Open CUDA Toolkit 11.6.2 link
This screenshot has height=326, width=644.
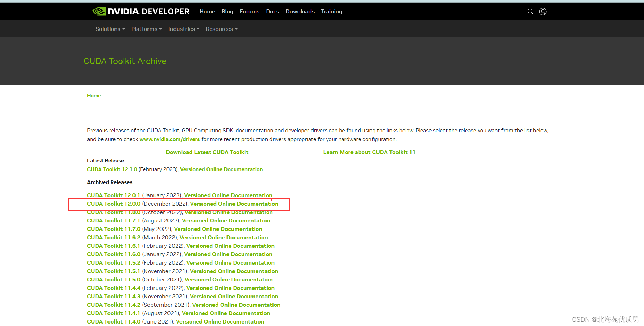pos(114,238)
